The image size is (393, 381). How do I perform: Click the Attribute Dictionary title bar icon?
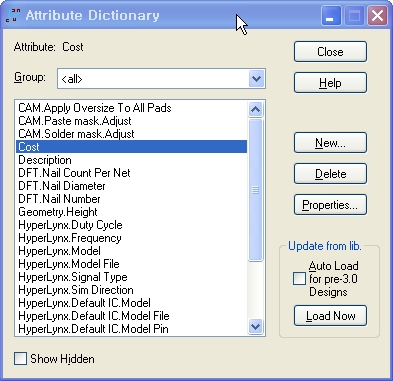coord(13,15)
